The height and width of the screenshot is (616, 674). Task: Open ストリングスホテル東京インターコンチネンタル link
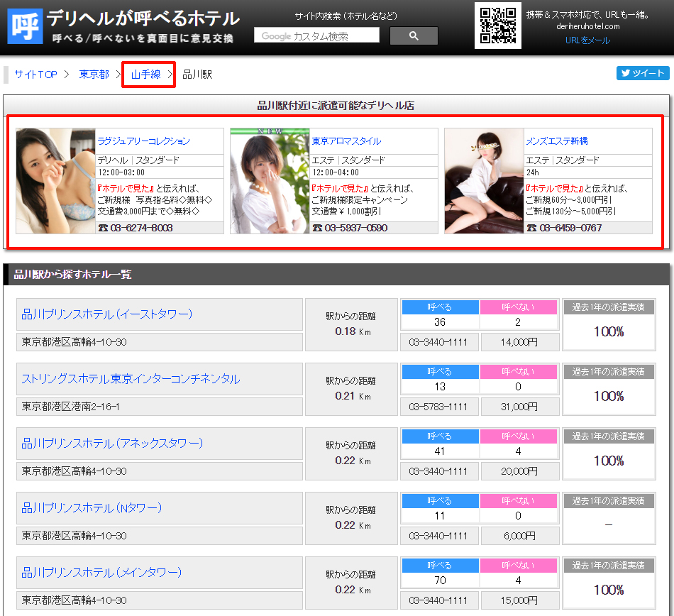tap(131, 379)
